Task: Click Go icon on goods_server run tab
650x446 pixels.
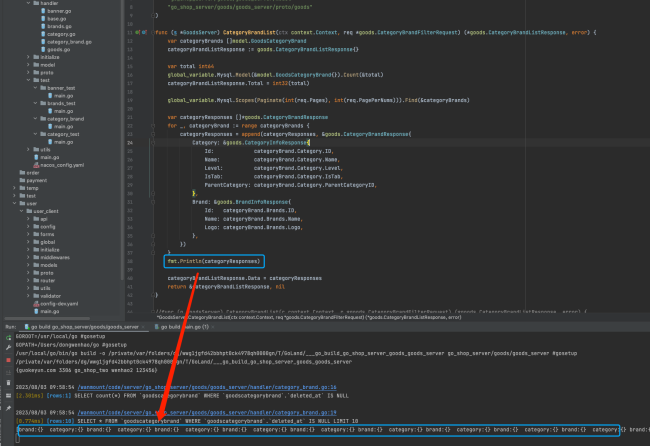Action: (x=27, y=327)
